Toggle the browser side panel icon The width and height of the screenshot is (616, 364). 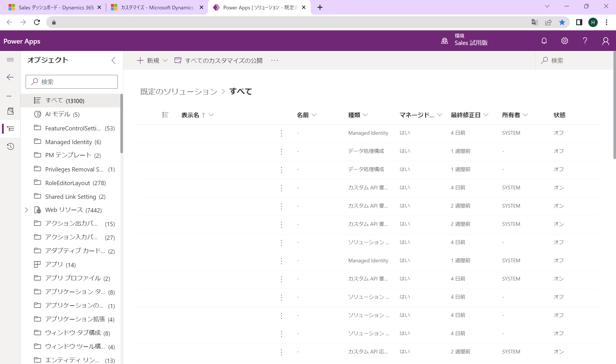(x=579, y=22)
